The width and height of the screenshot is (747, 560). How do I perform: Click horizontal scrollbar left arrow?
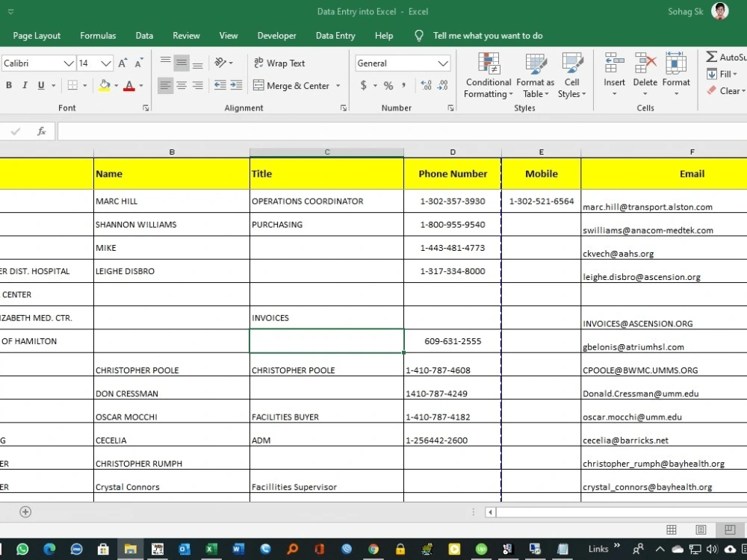click(x=490, y=512)
